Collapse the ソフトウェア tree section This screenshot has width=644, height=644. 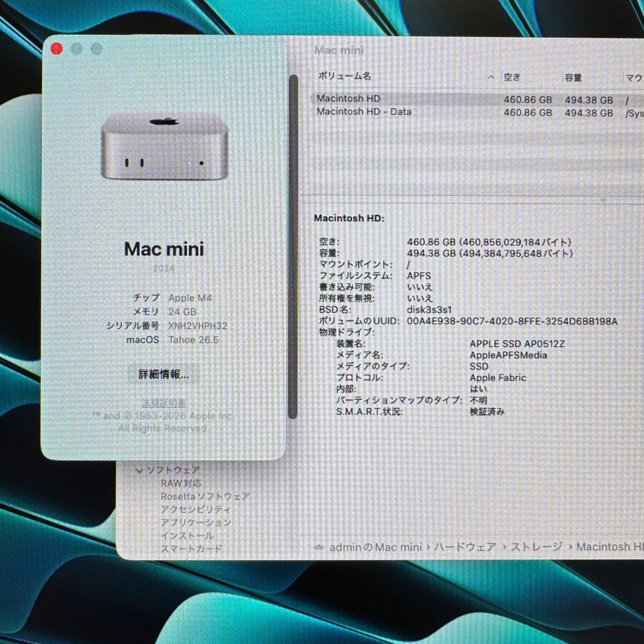click(139, 470)
